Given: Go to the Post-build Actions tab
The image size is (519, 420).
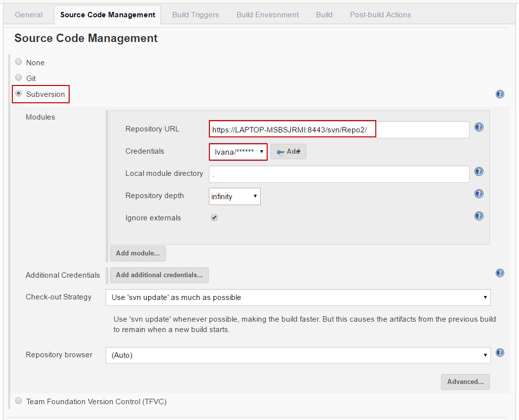Looking at the screenshot, I should (x=380, y=15).
